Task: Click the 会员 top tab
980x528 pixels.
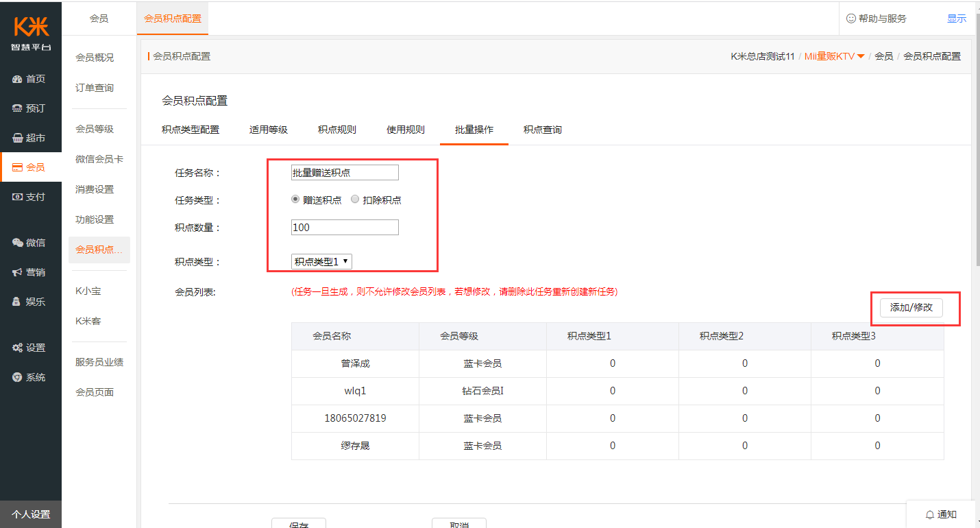Action: point(99,19)
